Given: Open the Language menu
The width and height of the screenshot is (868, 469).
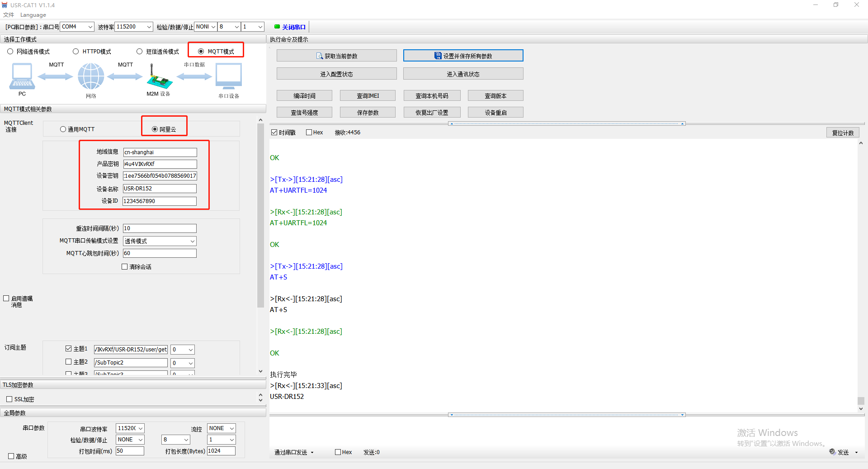Looking at the screenshot, I should [33, 15].
